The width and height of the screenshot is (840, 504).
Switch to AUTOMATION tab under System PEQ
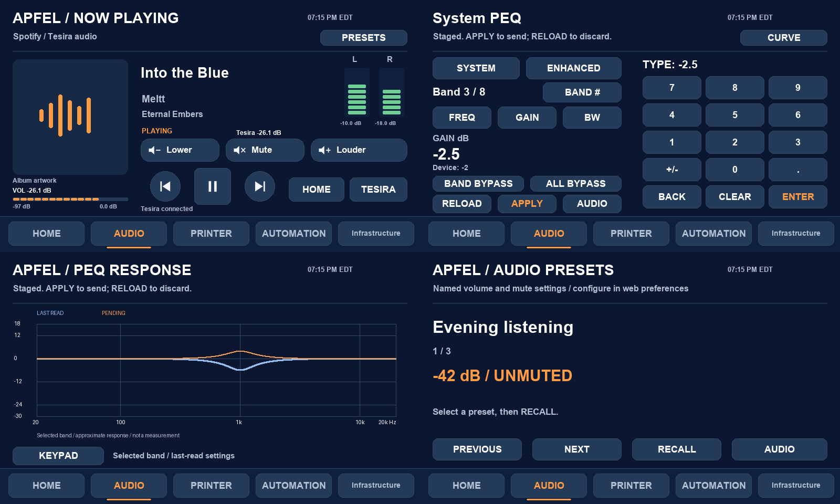[713, 234]
